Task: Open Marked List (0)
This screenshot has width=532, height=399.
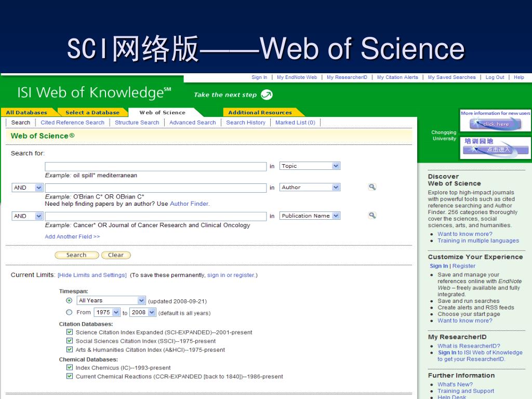Action: [295, 123]
